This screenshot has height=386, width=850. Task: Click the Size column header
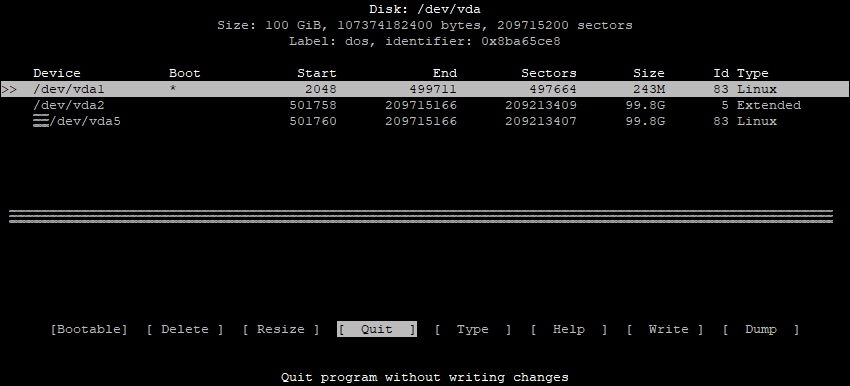tap(648, 73)
